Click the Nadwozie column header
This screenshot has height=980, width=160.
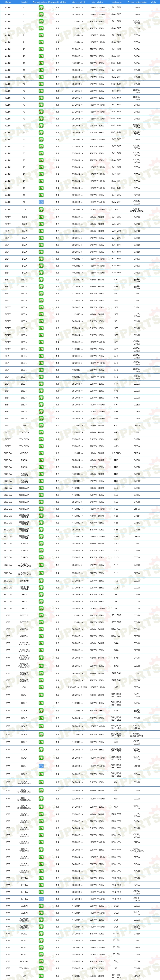116,2
